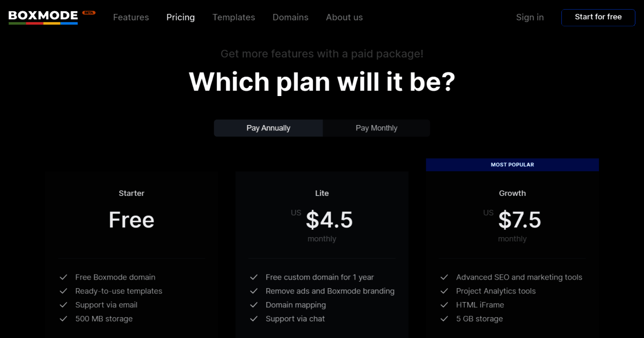Click checkmark next to Ready-to-use templates
The width and height of the screenshot is (644, 338).
[x=63, y=291]
